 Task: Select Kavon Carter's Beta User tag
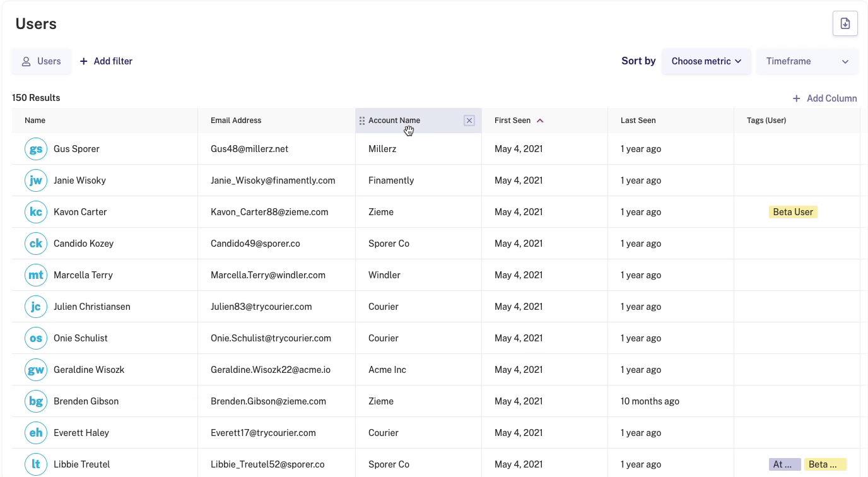point(793,212)
